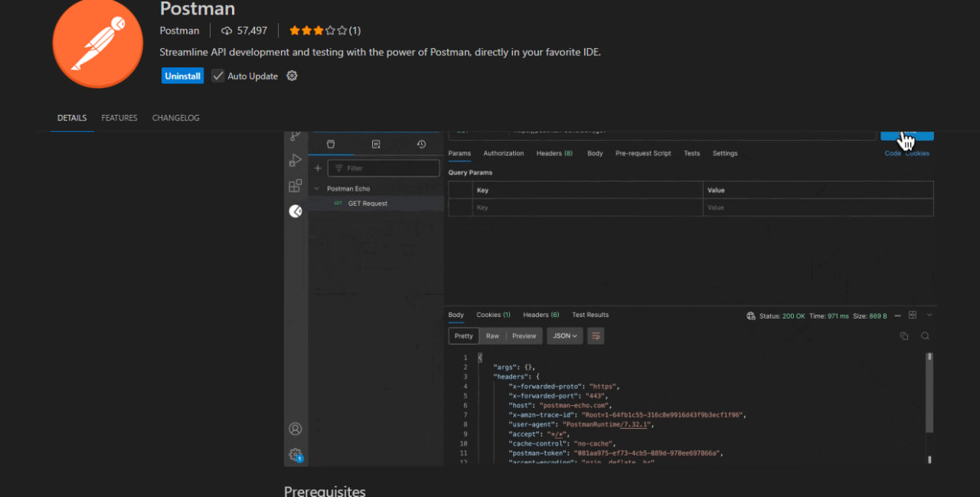Open the JSON format dropdown

pyautogui.click(x=565, y=335)
